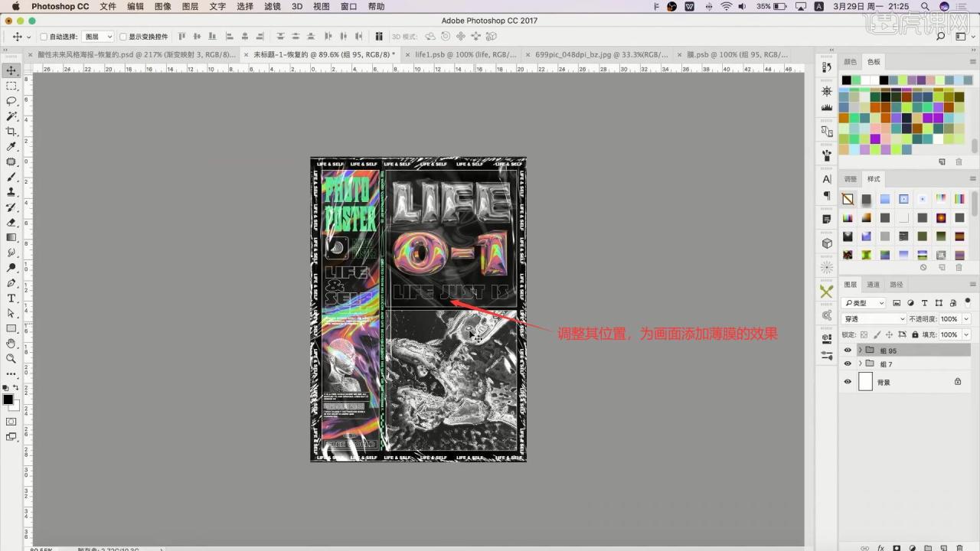
Task: Select the Gradient tool
Action: (x=11, y=237)
